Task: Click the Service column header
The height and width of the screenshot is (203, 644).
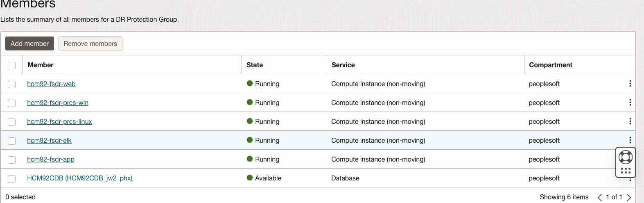Action: pyautogui.click(x=343, y=65)
